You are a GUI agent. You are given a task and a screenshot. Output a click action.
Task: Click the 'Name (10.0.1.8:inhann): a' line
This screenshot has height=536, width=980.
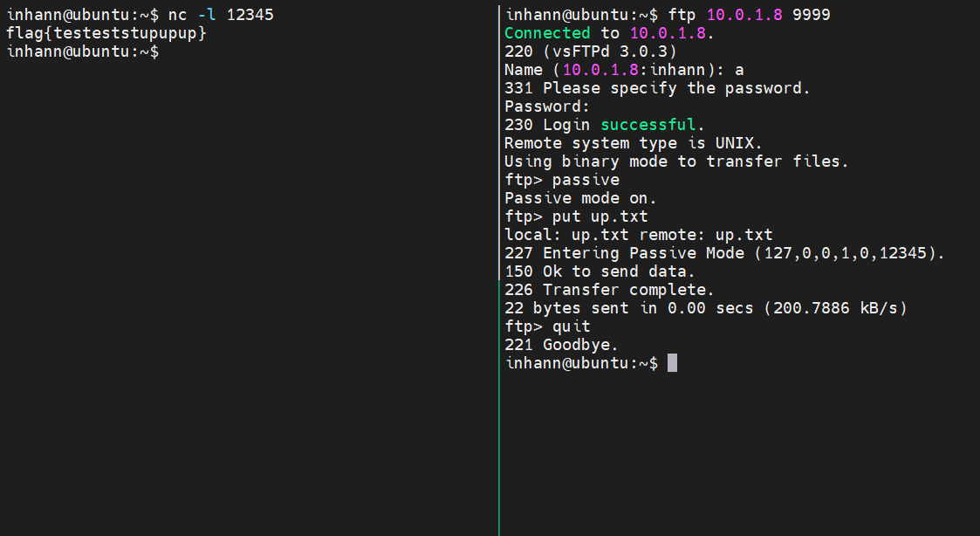pos(624,70)
